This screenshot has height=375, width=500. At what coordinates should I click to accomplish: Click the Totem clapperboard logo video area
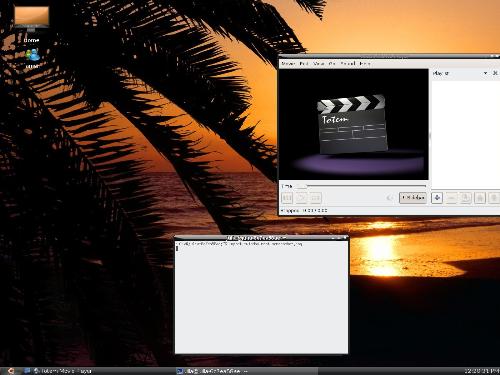(353, 124)
